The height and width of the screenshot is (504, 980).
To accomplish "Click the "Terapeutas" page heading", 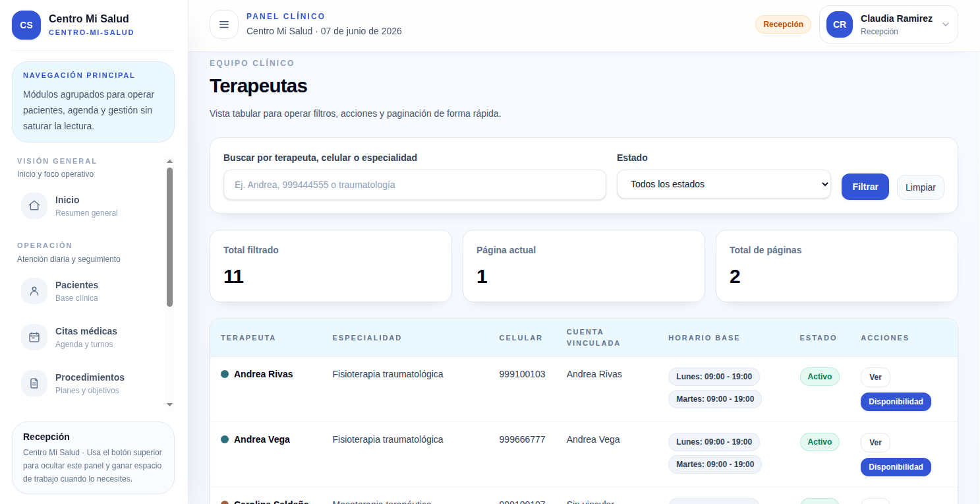I will (x=258, y=86).
